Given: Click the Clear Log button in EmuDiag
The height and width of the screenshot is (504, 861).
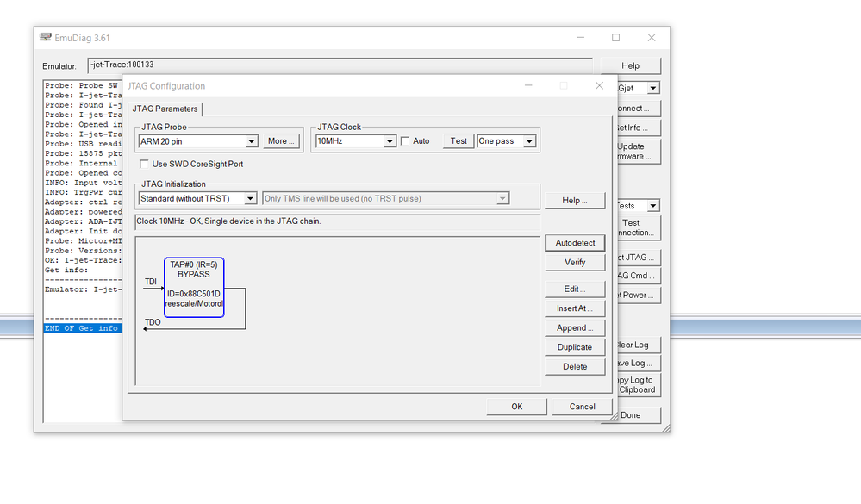Looking at the screenshot, I should click(x=639, y=345).
